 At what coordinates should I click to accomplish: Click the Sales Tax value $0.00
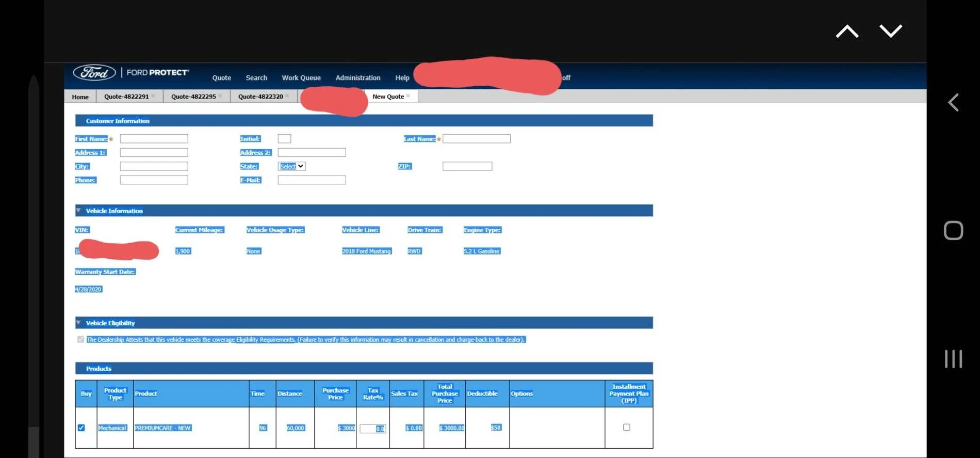click(414, 428)
